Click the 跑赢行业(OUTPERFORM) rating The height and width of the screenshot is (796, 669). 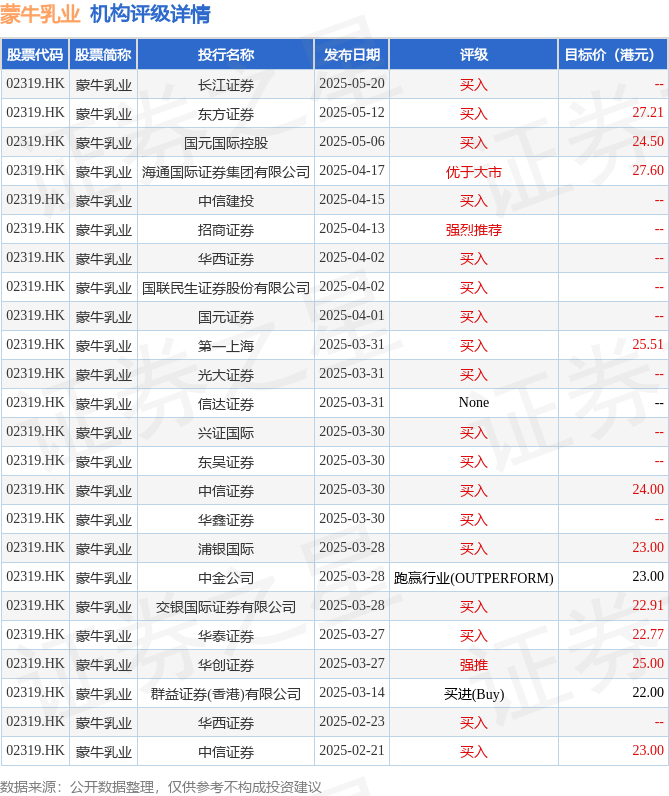point(474,578)
